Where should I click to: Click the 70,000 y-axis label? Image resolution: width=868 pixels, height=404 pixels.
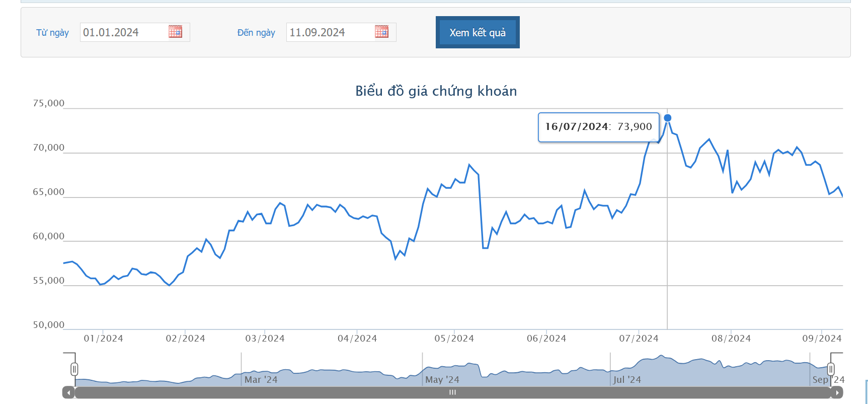49,148
